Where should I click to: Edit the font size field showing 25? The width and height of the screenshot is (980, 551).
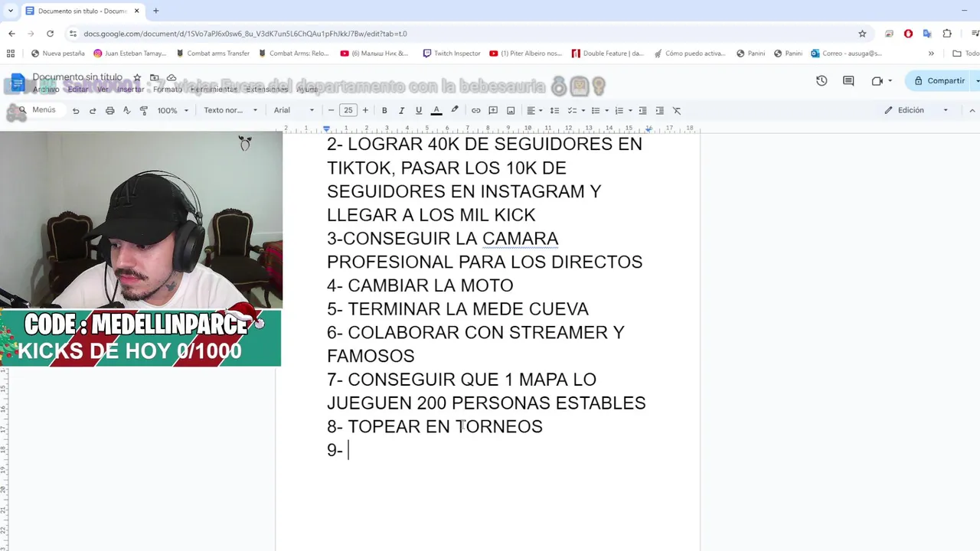tap(348, 110)
